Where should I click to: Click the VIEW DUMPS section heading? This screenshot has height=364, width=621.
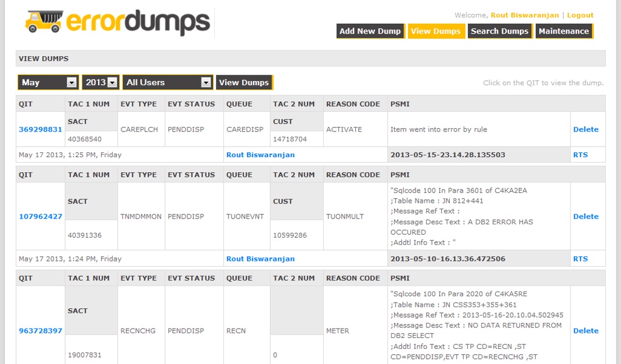pyautogui.click(x=44, y=59)
